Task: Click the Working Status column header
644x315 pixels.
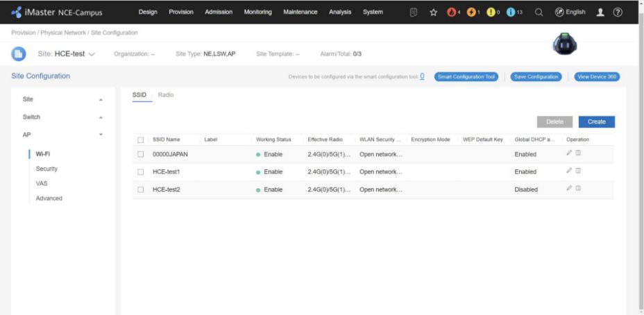Action: tap(273, 139)
